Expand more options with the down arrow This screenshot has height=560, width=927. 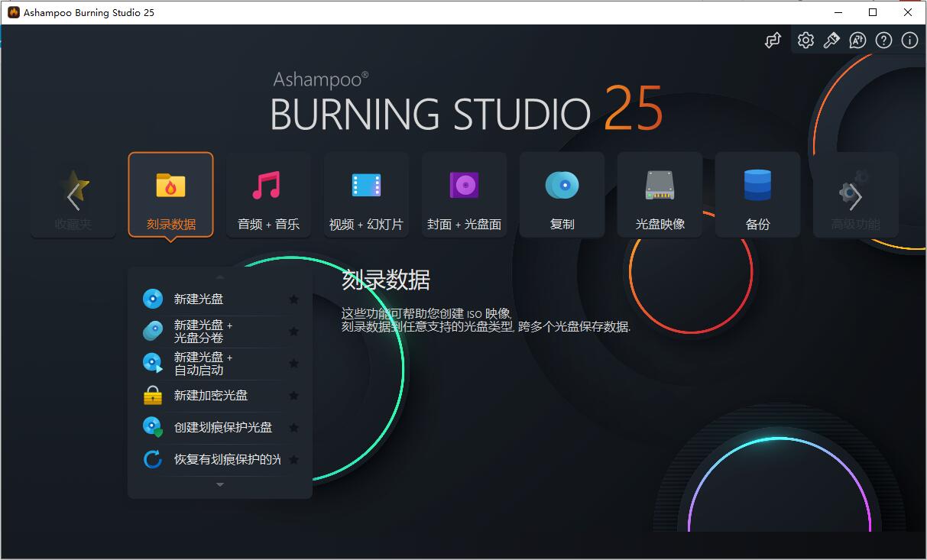219,484
